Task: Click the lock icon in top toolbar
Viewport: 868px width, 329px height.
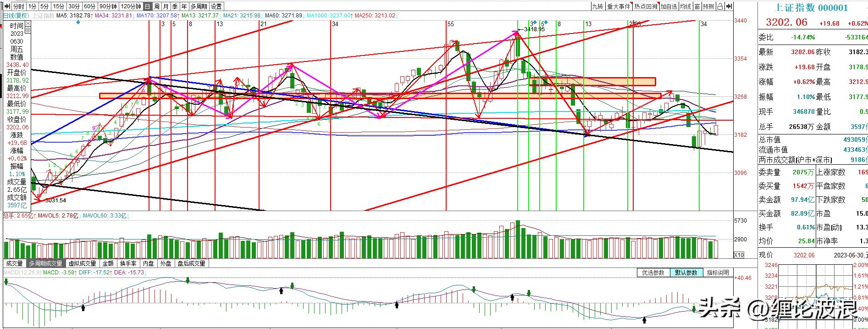Action: 720,6
